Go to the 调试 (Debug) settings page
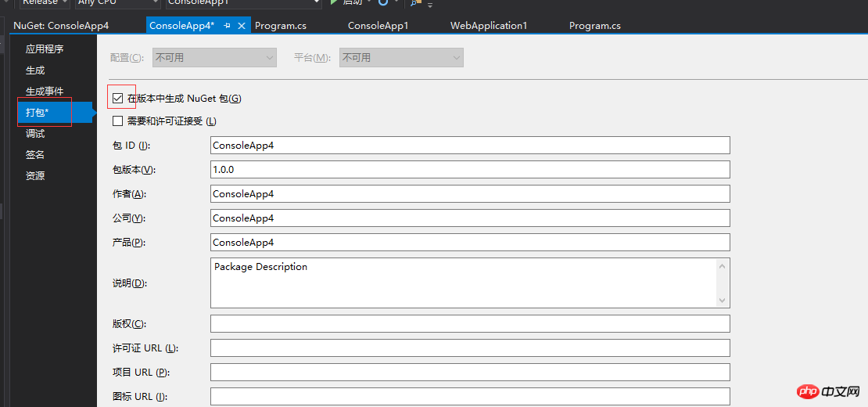Screen dimensions: 868x407 coord(35,134)
